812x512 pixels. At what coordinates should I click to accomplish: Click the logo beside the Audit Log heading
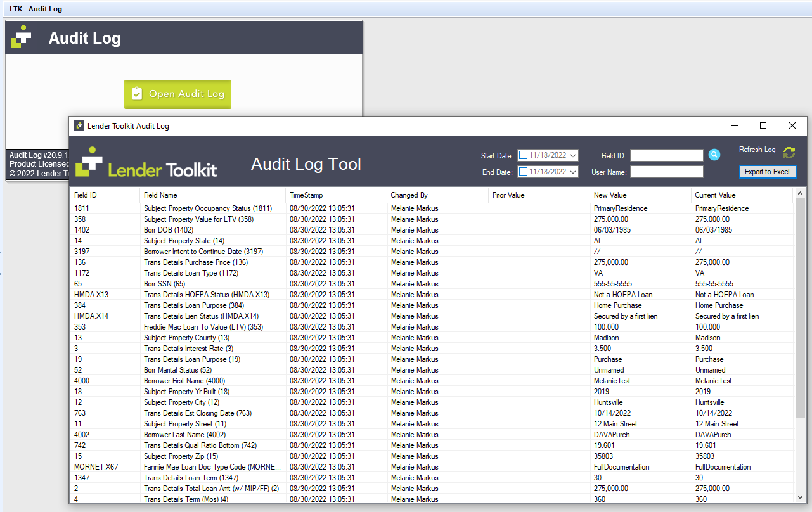[x=22, y=37]
